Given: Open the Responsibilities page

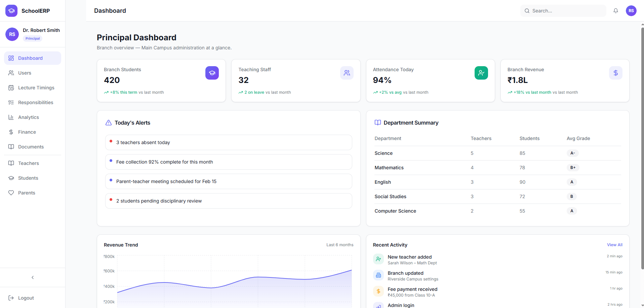Looking at the screenshot, I should coord(33,102).
